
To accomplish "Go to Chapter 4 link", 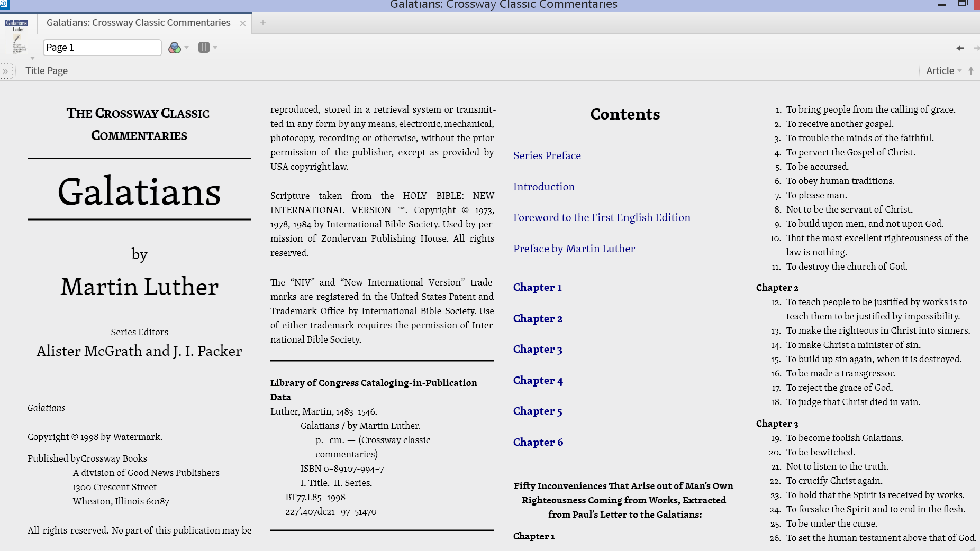I will (538, 380).
